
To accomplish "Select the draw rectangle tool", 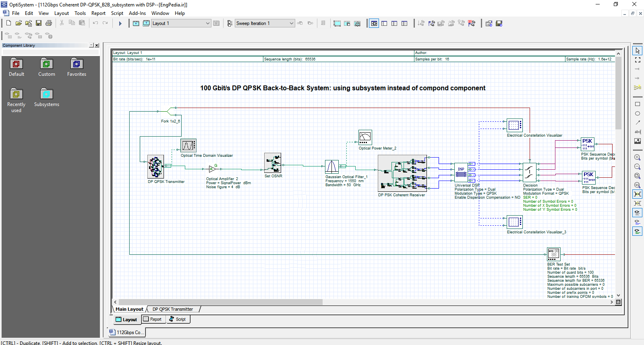I will (x=638, y=104).
